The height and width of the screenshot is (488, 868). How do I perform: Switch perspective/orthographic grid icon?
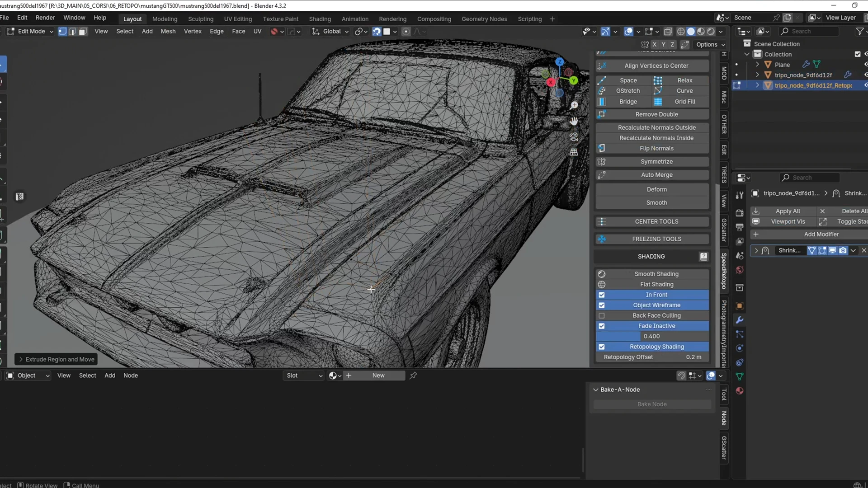click(574, 152)
